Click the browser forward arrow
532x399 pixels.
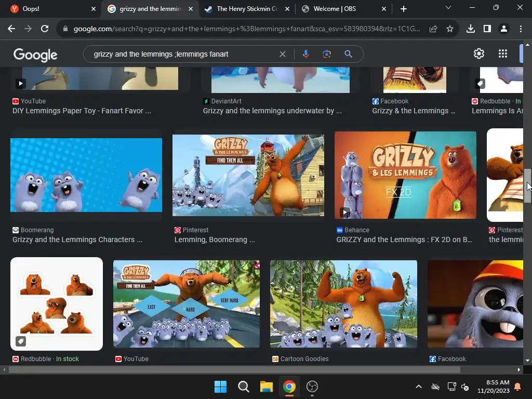point(28,29)
